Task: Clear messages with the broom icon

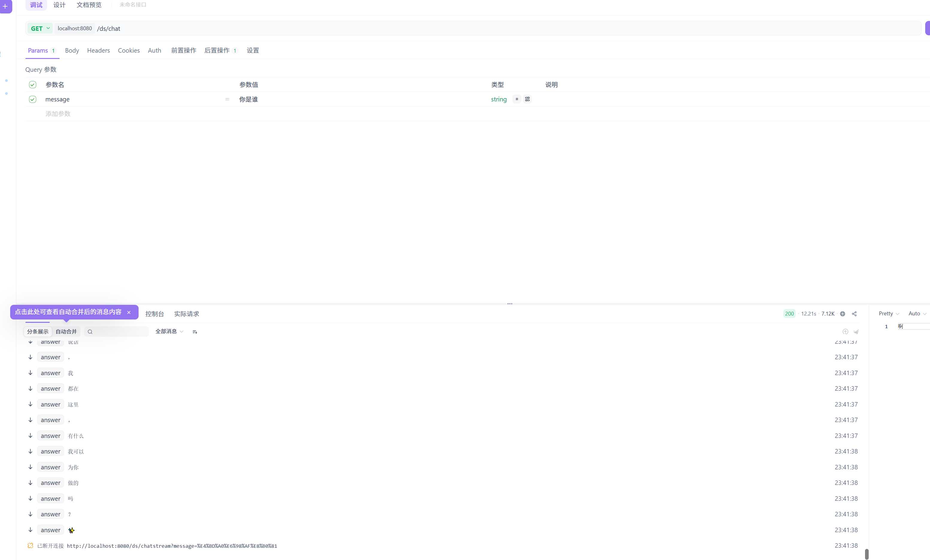Action: pos(856,331)
